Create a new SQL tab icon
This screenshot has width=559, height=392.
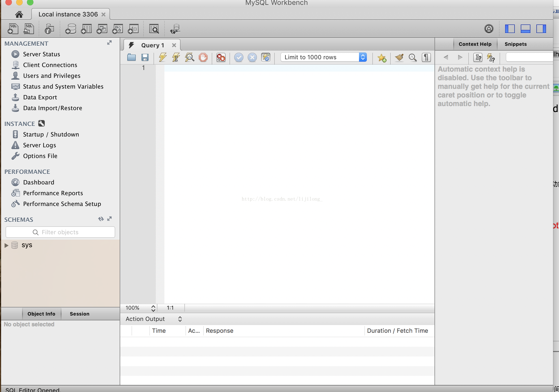point(13,29)
